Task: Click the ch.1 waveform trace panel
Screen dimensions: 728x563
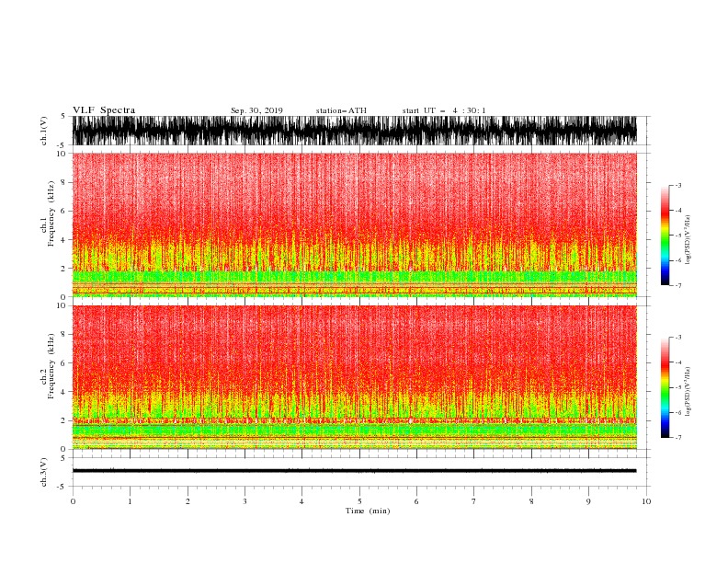Action: point(354,131)
